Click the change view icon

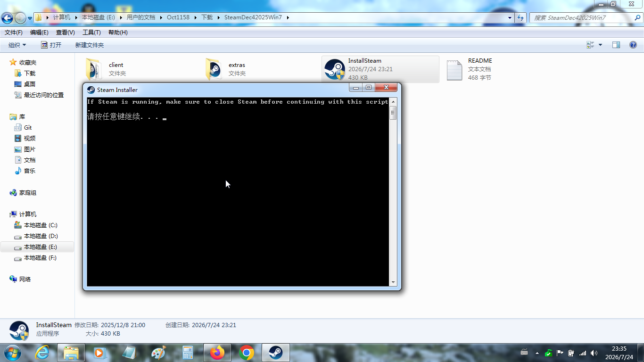tap(590, 45)
